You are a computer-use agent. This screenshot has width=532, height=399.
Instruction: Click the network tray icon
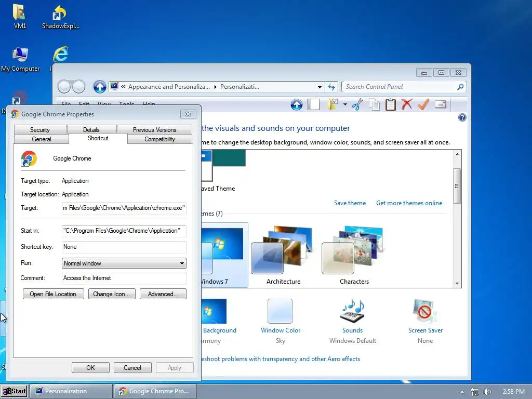point(475,392)
